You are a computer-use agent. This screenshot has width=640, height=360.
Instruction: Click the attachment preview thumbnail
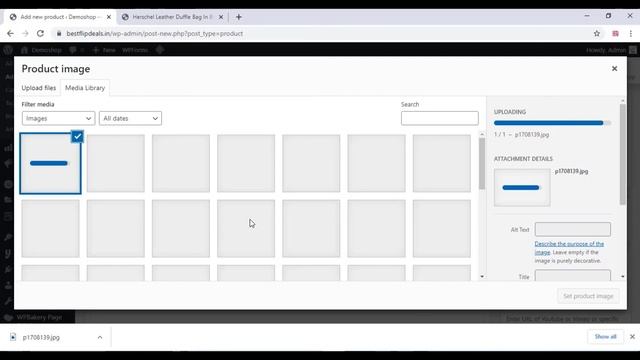click(522, 188)
